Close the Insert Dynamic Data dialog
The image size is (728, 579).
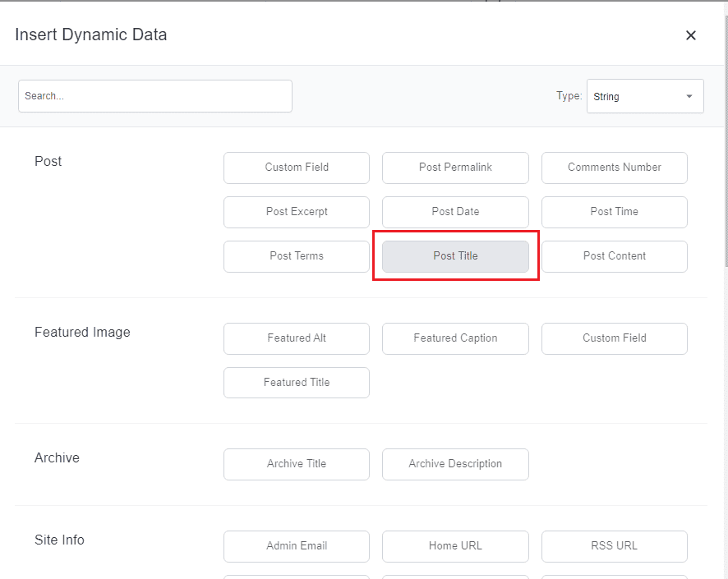[691, 35]
